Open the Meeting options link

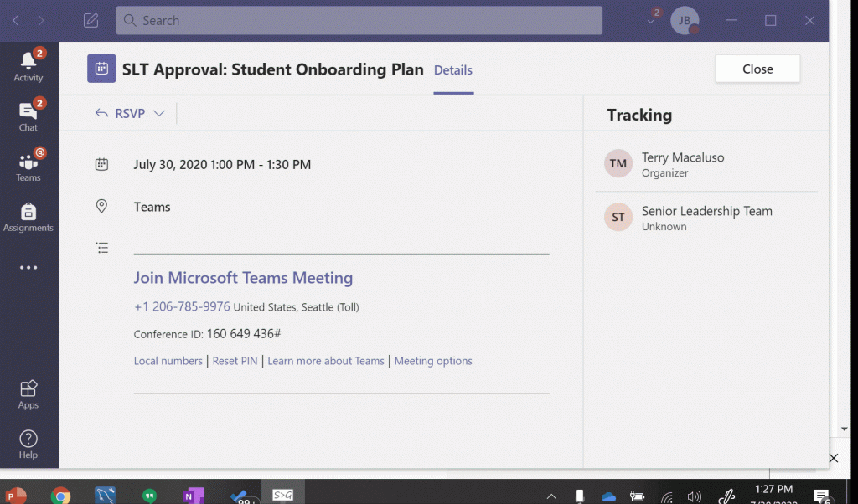[433, 361]
